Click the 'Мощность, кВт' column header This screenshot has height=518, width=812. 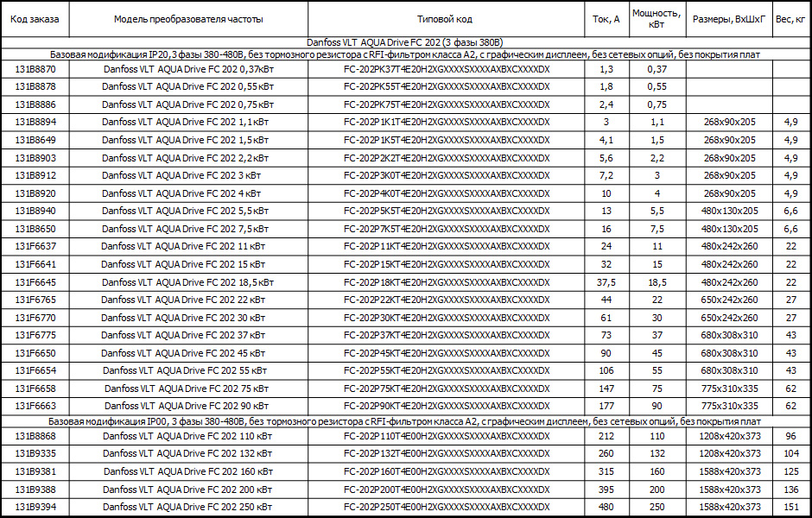pos(657,19)
